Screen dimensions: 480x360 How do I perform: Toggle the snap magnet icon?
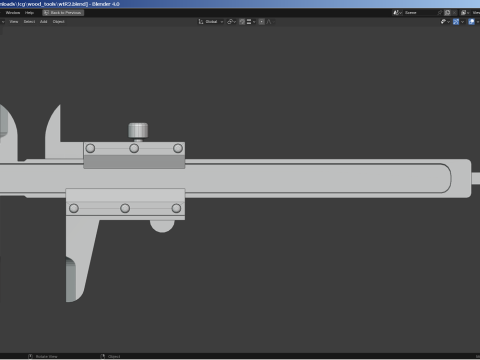click(242, 22)
